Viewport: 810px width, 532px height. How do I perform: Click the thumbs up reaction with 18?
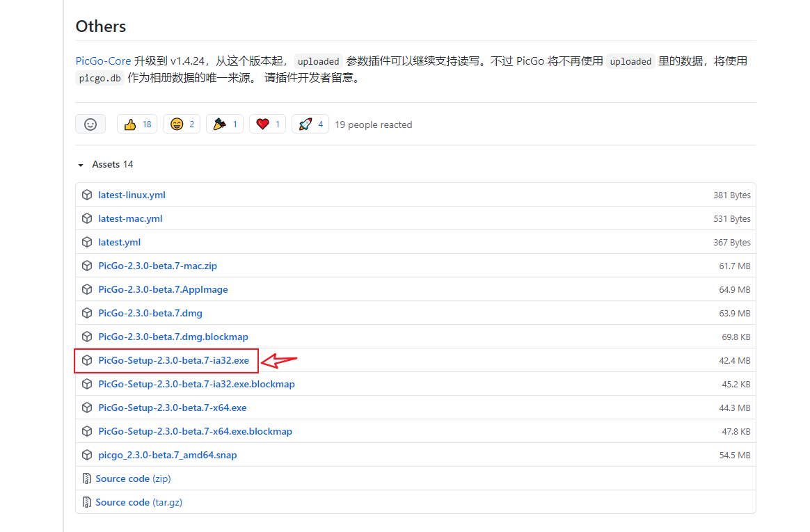(x=137, y=124)
